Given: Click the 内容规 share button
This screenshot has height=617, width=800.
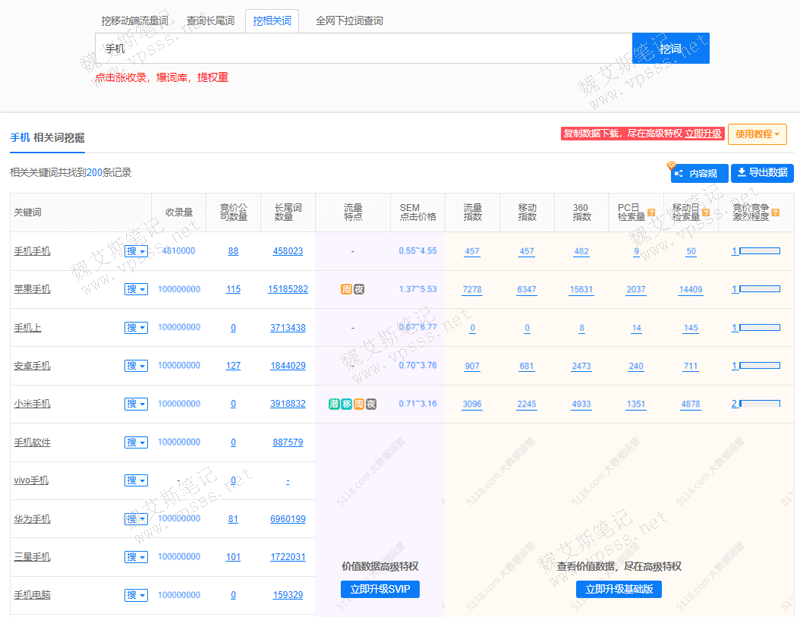Looking at the screenshot, I should tap(699, 173).
